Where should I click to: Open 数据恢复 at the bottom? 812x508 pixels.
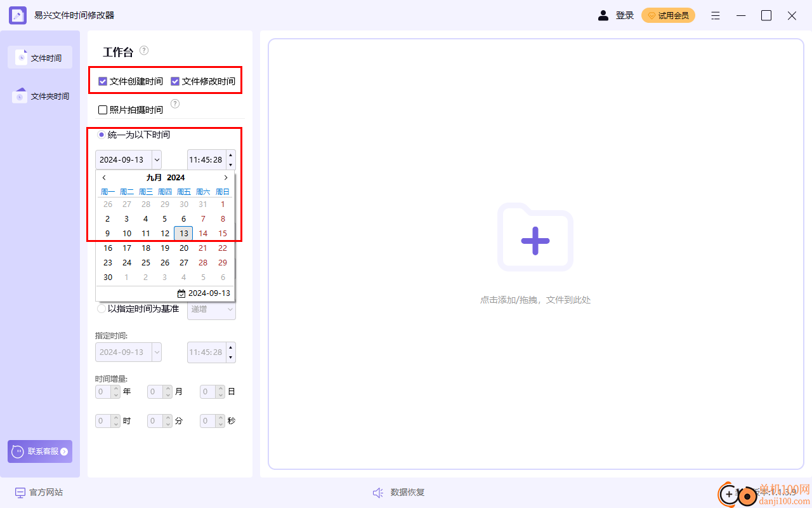point(398,492)
